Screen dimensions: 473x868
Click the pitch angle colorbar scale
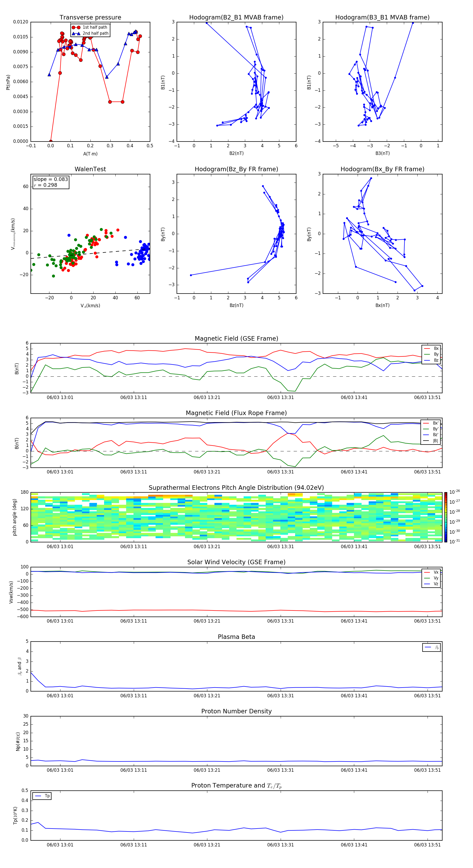coord(446,517)
